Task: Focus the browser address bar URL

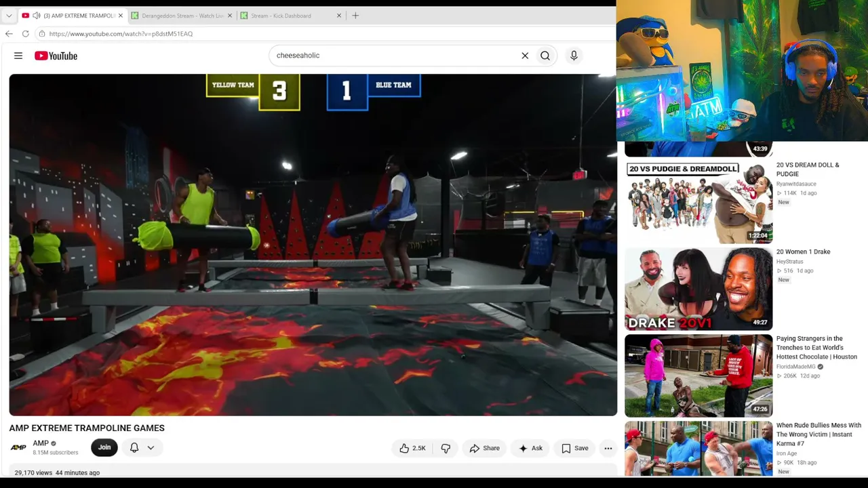Action: point(121,34)
